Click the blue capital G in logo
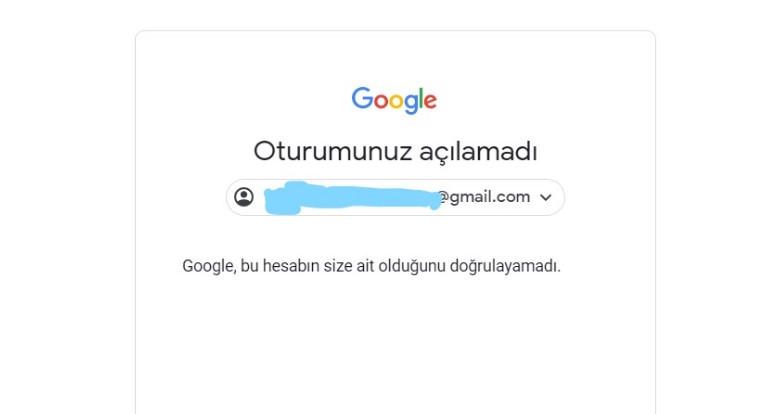Image resolution: width=771 pixels, height=414 pixels. [362, 98]
